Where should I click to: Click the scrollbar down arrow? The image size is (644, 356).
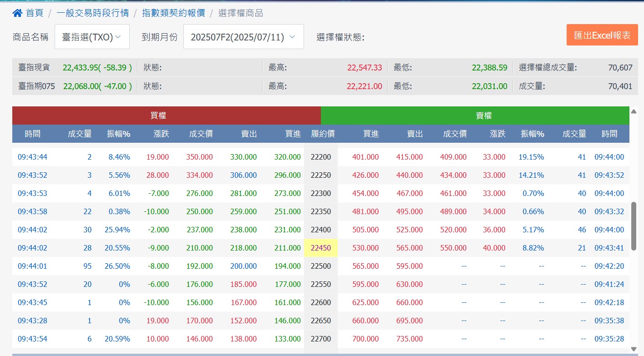tap(634, 349)
